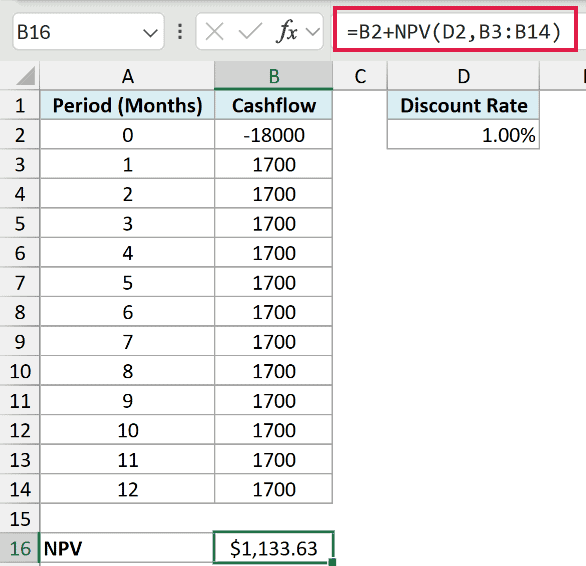Select row 5 header
Viewport: 586px width, 566px height.
(19, 223)
